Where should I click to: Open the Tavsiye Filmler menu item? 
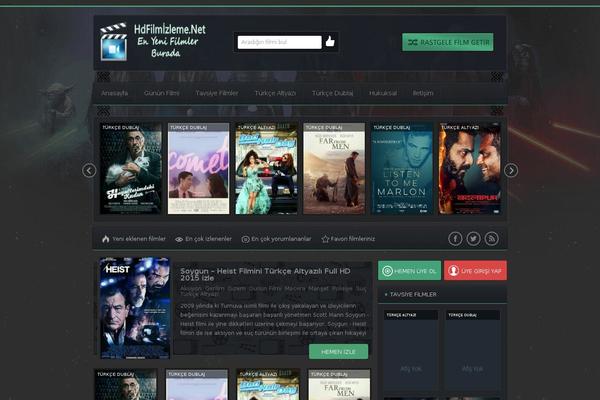point(217,93)
